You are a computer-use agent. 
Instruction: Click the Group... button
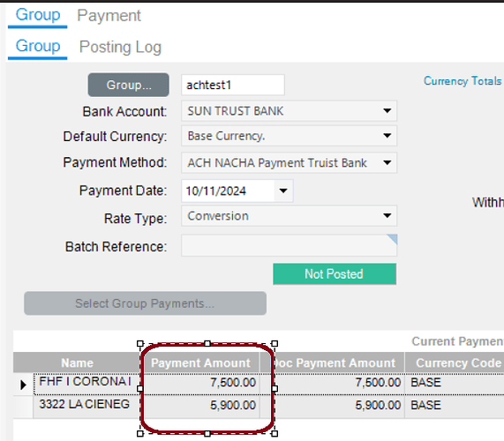tap(129, 86)
